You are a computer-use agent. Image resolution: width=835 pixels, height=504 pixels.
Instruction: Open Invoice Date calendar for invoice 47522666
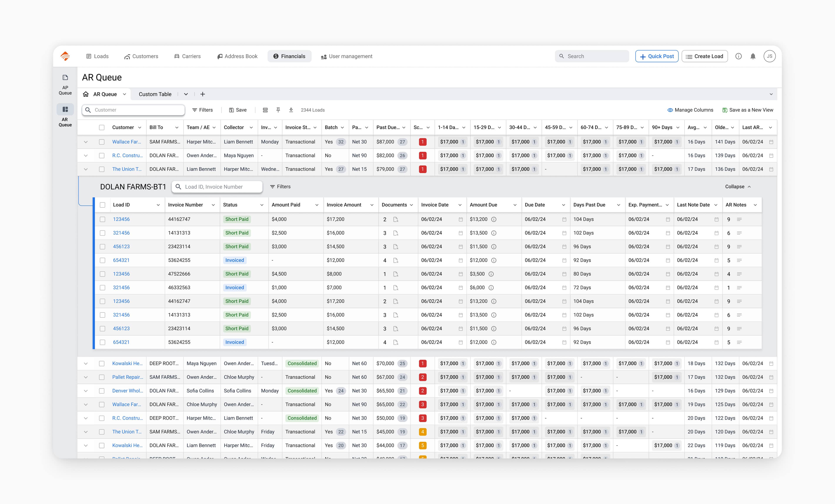click(x=461, y=274)
